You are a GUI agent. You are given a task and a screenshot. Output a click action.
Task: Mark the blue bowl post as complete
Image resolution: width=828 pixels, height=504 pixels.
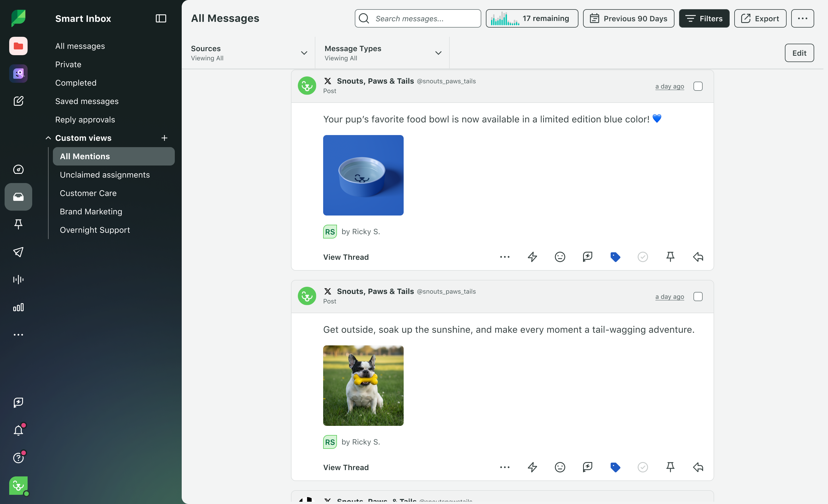coord(643,257)
